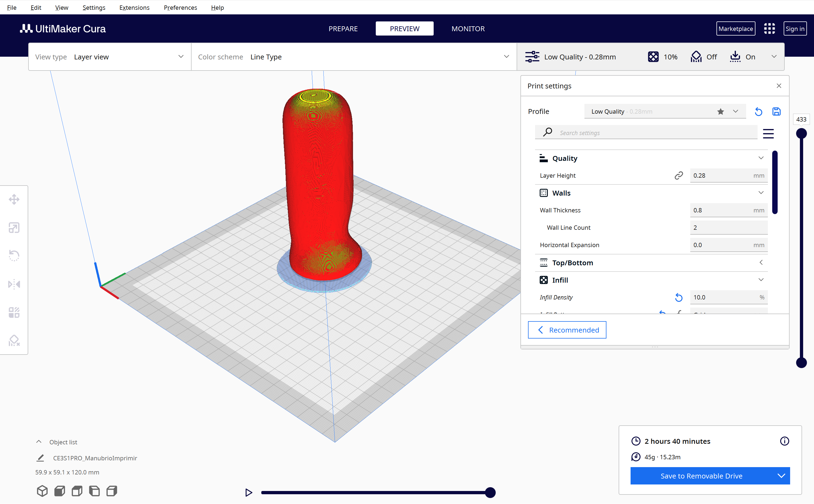
Task: Click the 10% infill icon
Action: [653, 57]
